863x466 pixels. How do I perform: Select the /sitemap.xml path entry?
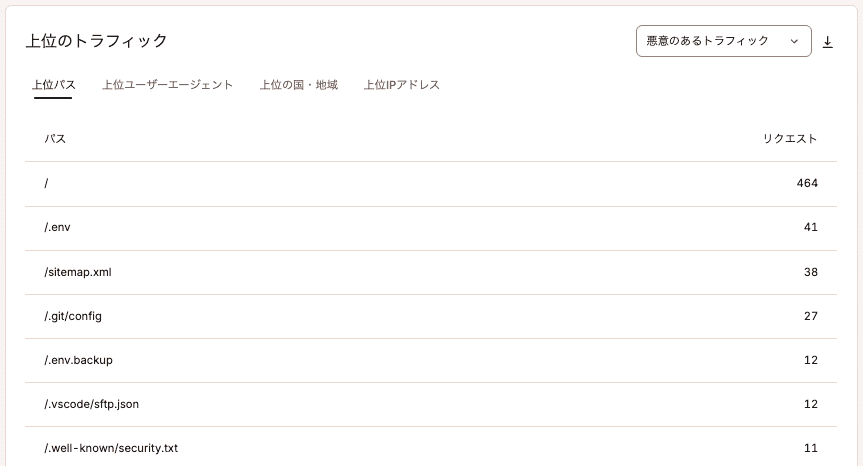431,272
